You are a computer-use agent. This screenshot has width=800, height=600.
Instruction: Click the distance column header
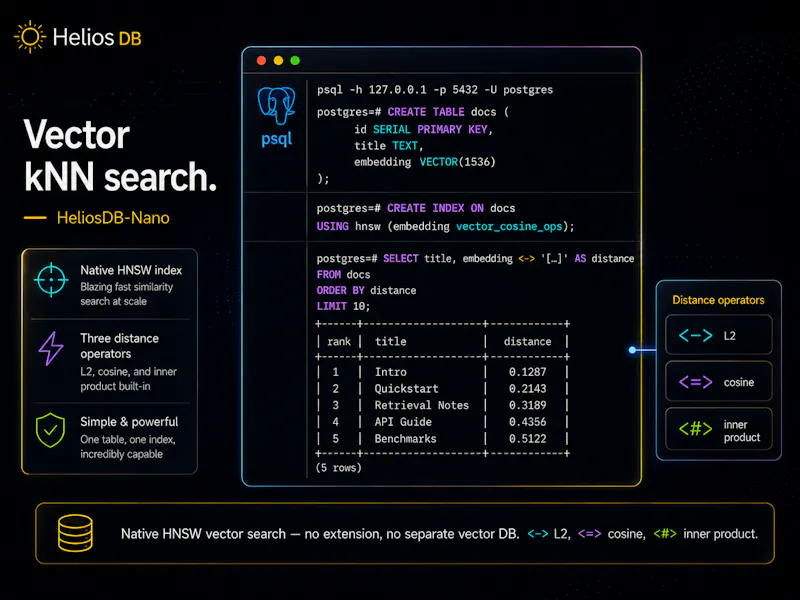pos(528,341)
